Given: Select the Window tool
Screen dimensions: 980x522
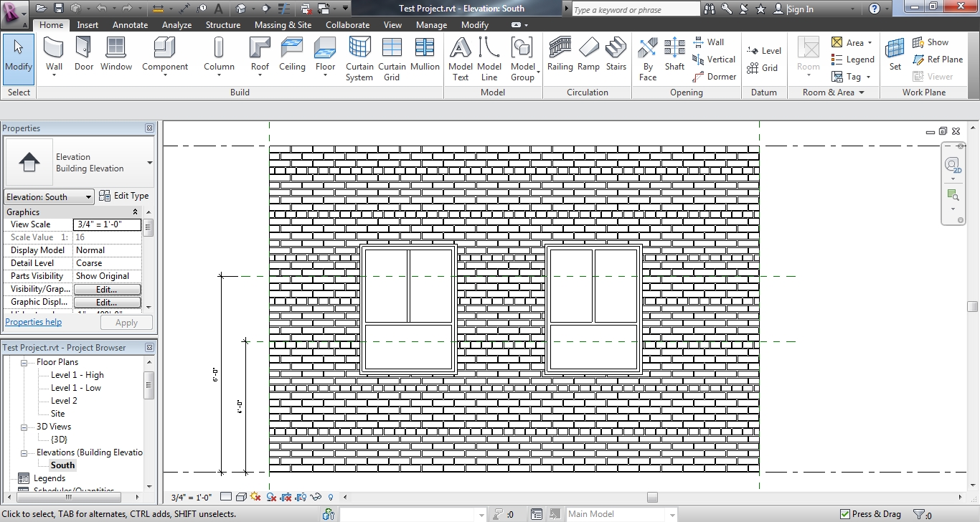Looking at the screenshot, I should (x=116, y=55).
